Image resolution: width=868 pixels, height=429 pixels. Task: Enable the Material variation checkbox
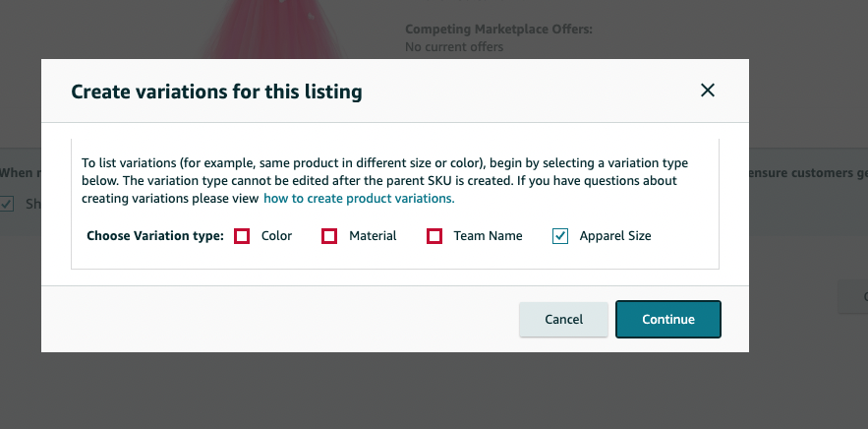329,236
